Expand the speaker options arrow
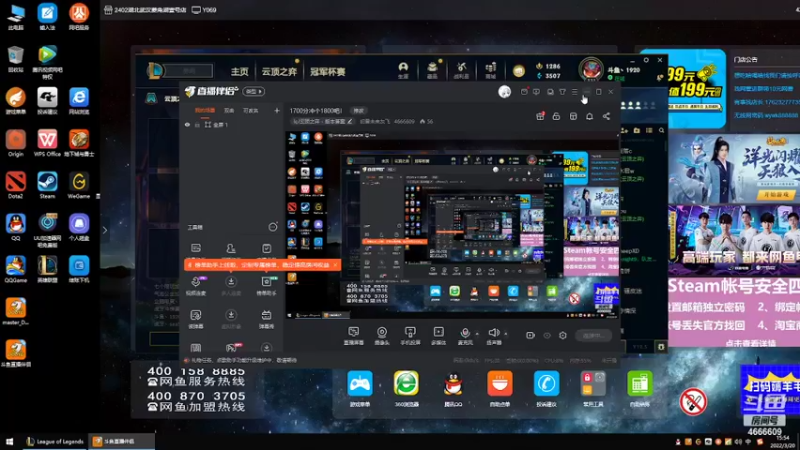 pos(506,334)
